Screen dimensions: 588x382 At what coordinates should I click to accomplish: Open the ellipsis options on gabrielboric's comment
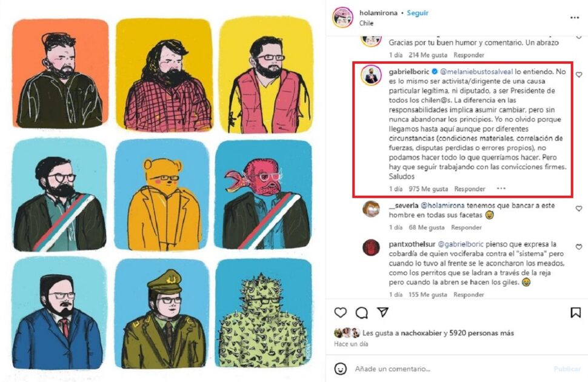click(502, 189)
